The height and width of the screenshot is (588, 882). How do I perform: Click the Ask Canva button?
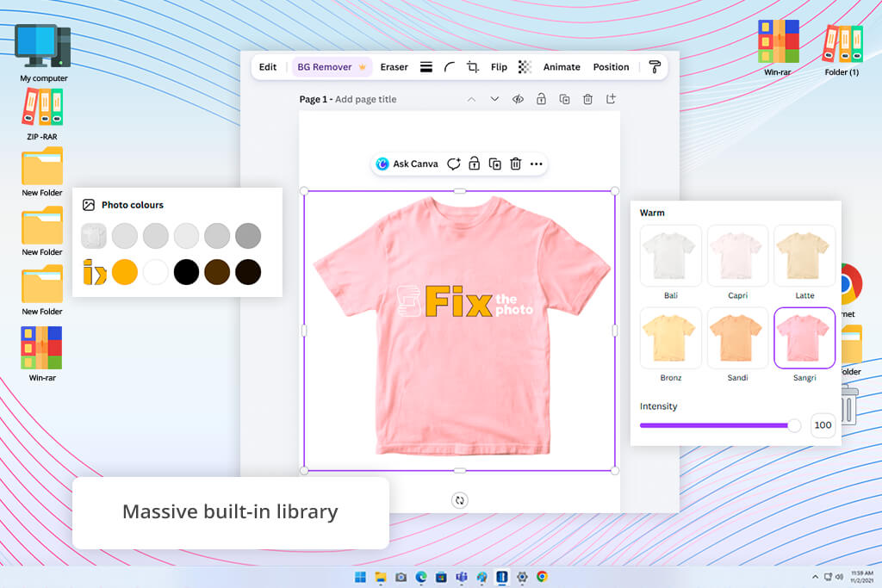click(x=407, y=164)
